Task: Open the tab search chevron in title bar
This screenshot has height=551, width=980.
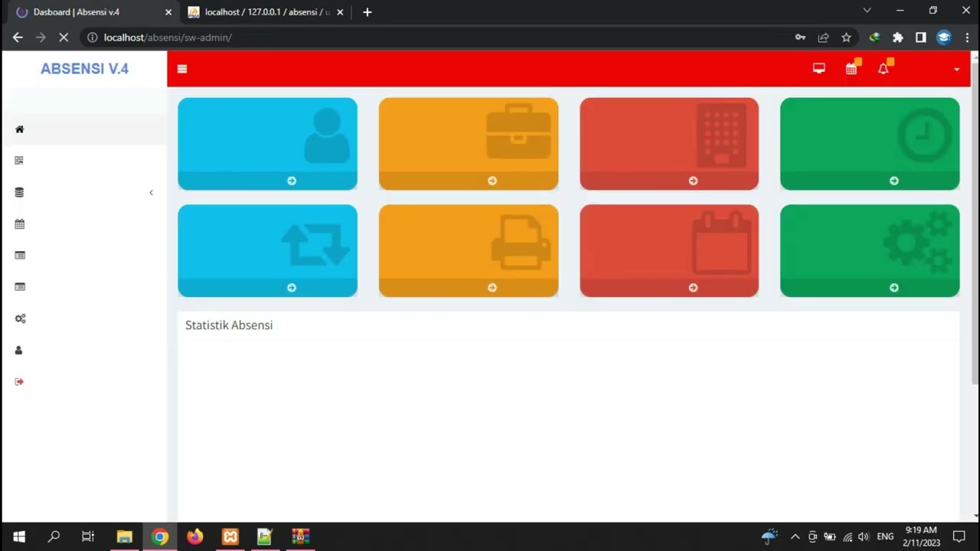Action: point(867,11)
